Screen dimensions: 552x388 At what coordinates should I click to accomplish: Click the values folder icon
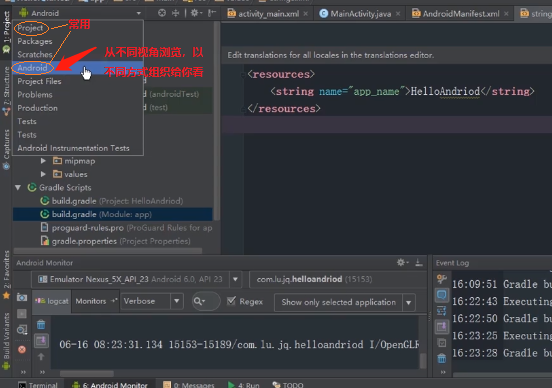[57, 174]
